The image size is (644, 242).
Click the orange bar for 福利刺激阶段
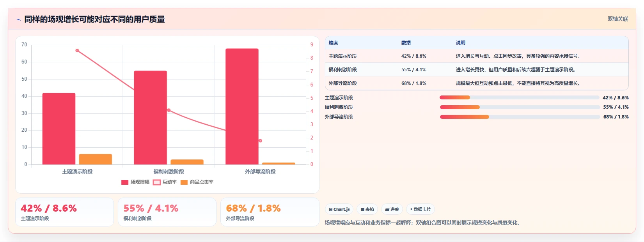click(x=187, y=162)
